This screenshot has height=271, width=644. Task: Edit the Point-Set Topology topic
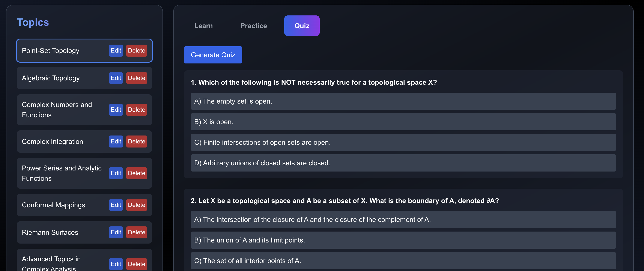[116, 51]
